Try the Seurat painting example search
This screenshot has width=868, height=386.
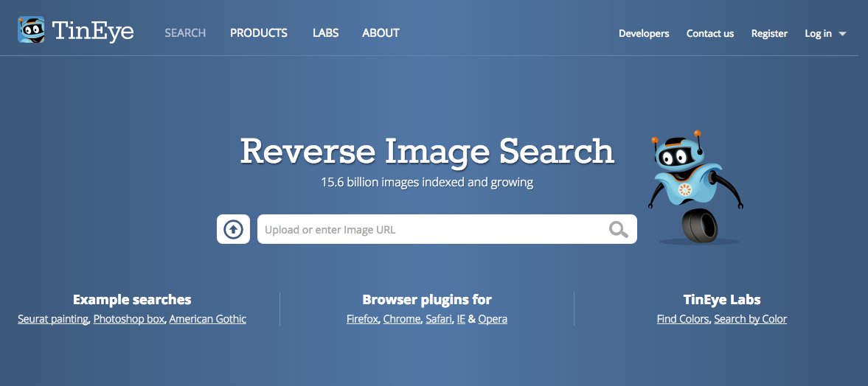click(x=53, y=319)
